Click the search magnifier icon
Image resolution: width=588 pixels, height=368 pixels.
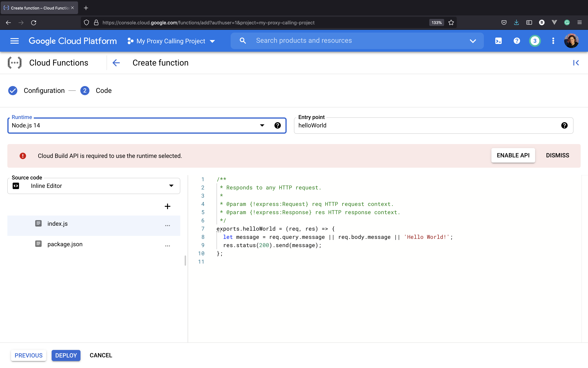pyautogui.click(x=243, y=41)
